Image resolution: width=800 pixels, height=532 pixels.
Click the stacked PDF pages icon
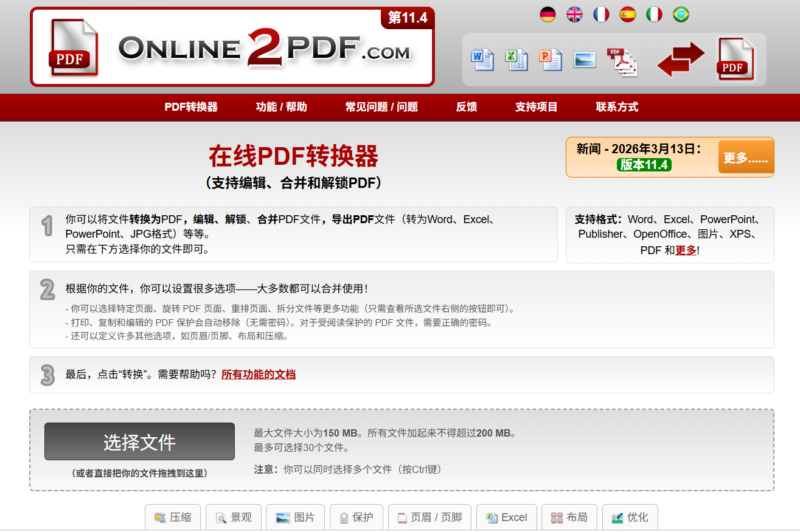pos(622,62)
